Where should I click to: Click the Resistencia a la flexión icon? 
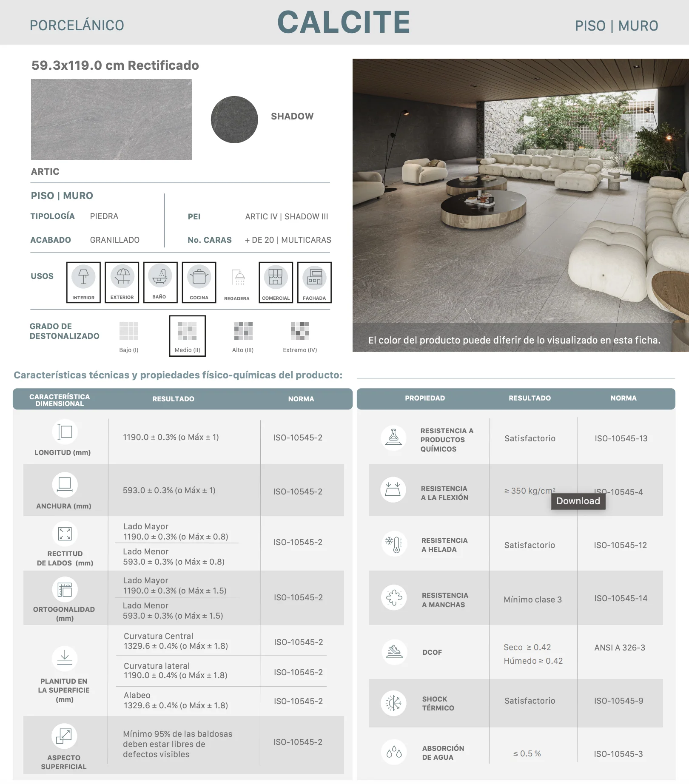pyautogui.click(x=393, y=490)
